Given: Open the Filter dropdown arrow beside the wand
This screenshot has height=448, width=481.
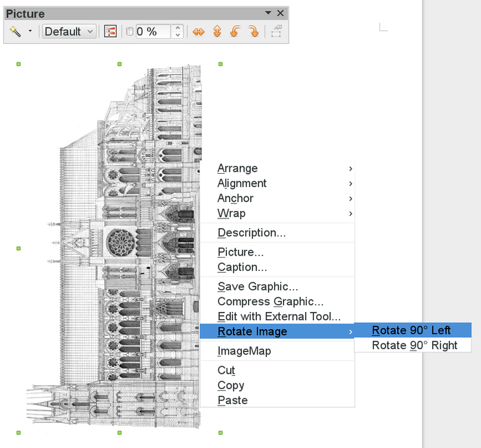Looking at the screenshot, I should coord(30,32).
